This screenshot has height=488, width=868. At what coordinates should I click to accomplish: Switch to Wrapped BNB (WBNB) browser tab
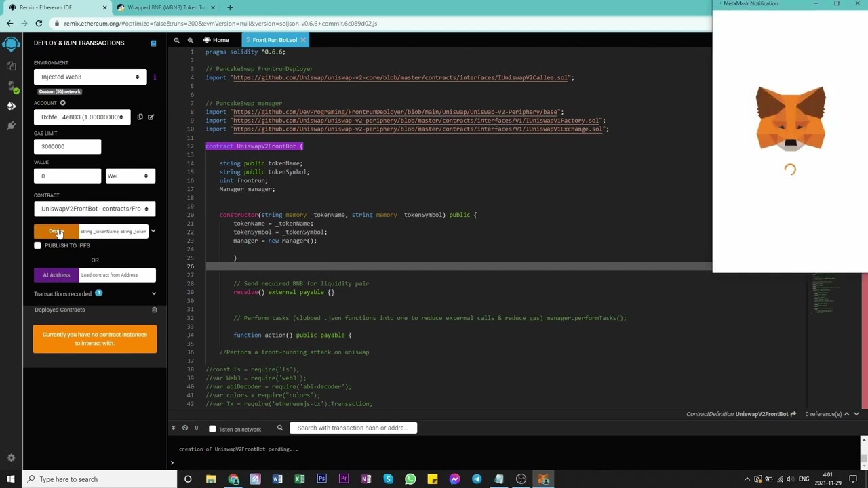pos(165,7)
